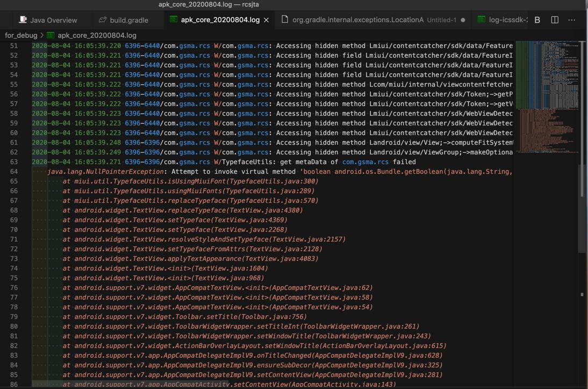
Task: Click the setTypefaceFromAttrs(TextView.java:2128) stack frame
Action: click(192, 249)
